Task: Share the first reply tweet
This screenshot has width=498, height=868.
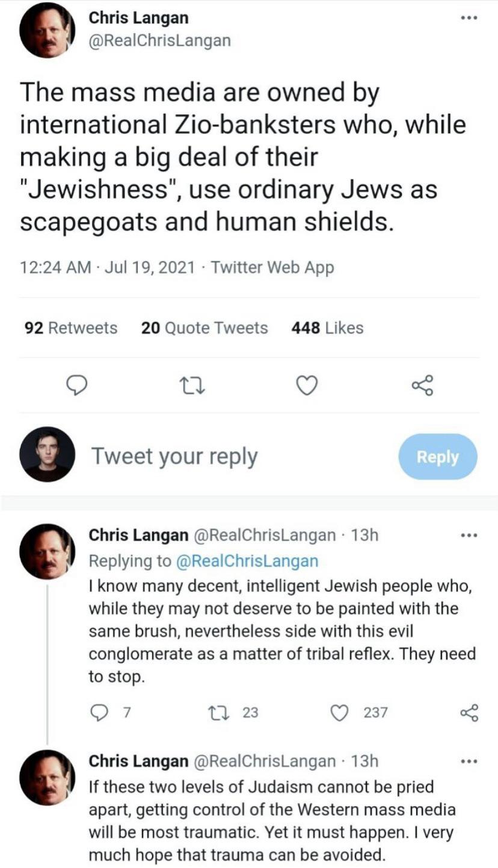Action: [469, 713]
